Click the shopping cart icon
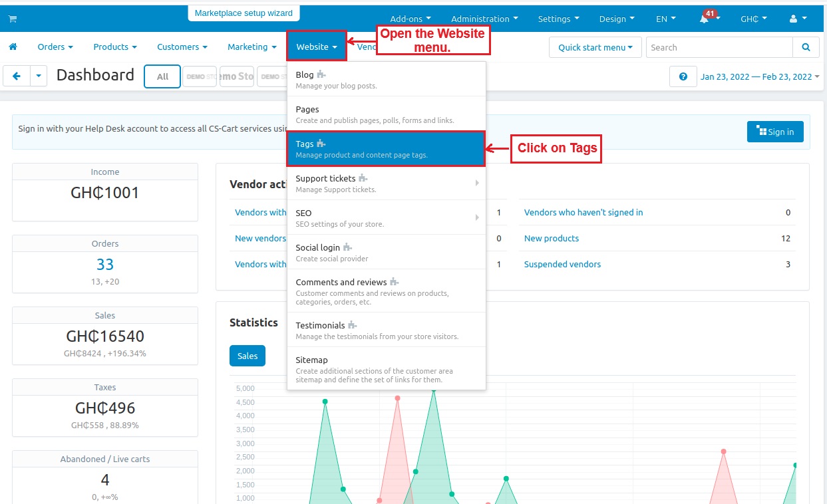Screen dimensions: 827x504 pos(13,19)
